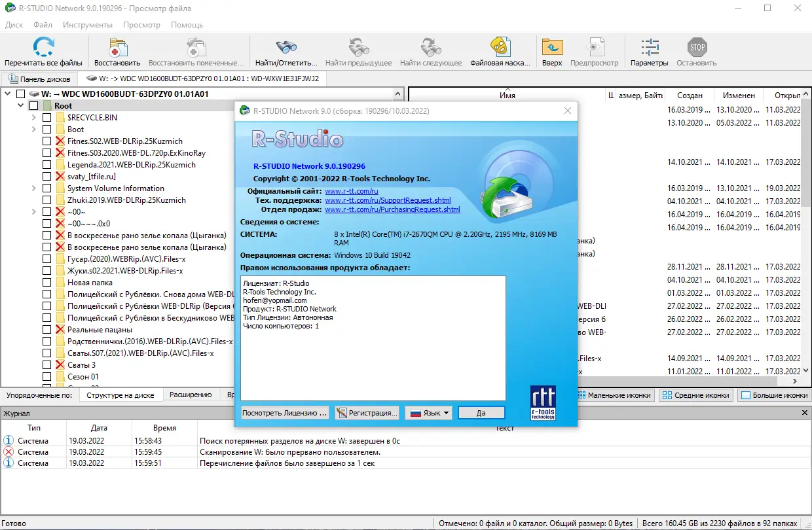Switch to the Панель дисков tab
This screenshot has width=812, height=530.
[x=39, y=78]
